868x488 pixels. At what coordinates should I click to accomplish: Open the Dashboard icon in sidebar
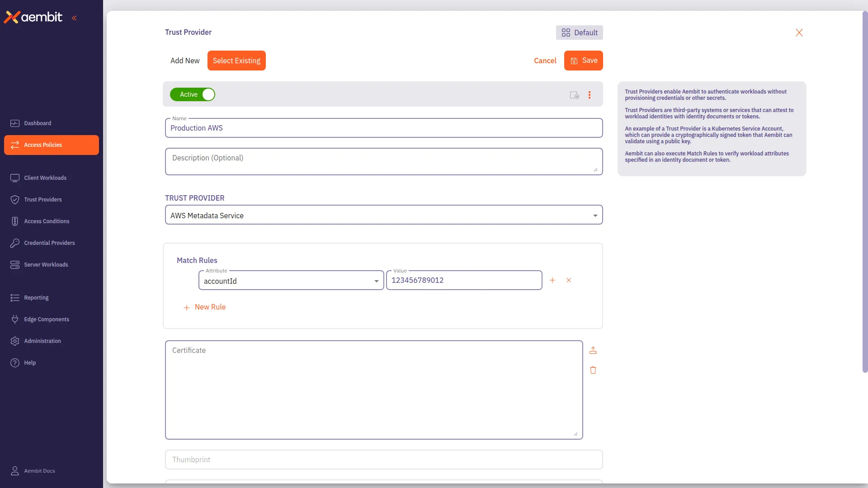click(15, 123)
